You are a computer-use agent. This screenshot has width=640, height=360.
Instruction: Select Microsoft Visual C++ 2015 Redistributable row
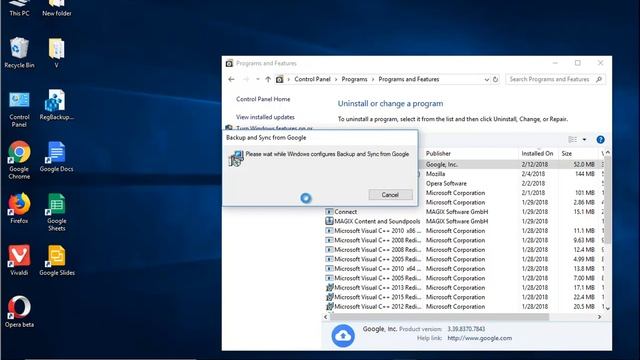pyautogui.click(x=464, y=297)
